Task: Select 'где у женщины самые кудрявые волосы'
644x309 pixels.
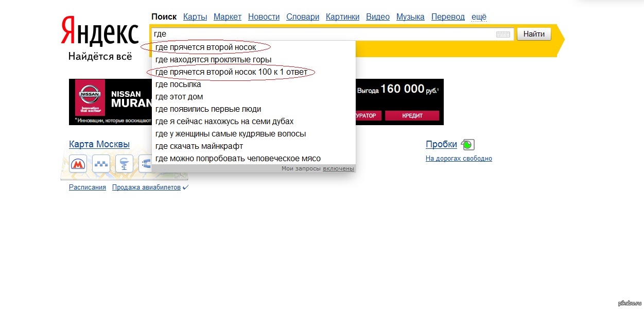Action: [253, 134]
